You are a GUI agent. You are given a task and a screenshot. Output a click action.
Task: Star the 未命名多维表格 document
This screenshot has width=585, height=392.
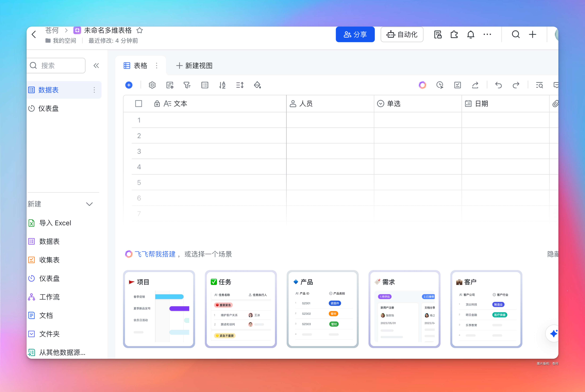pyautogui.click(x=140, y=30)
